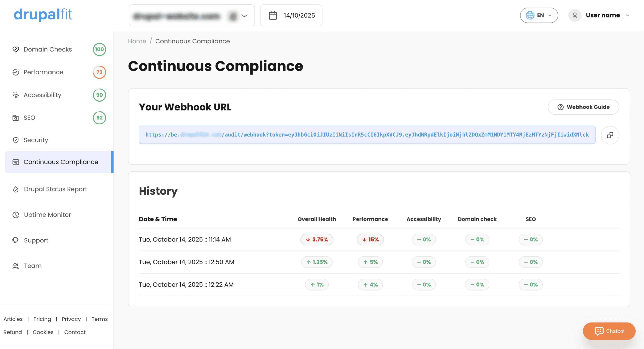Open the Team menu item
644x349 pixels.
[x=33, y=266]
